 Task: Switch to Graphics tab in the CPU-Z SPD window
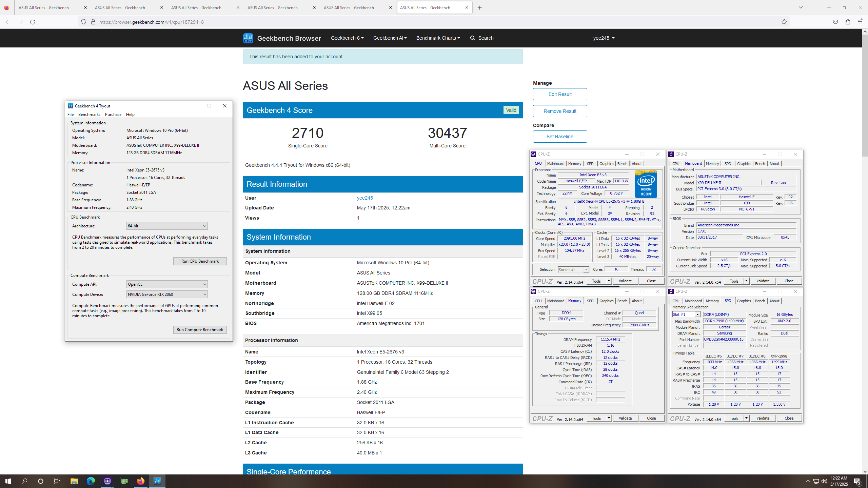[x=744, y=301]
